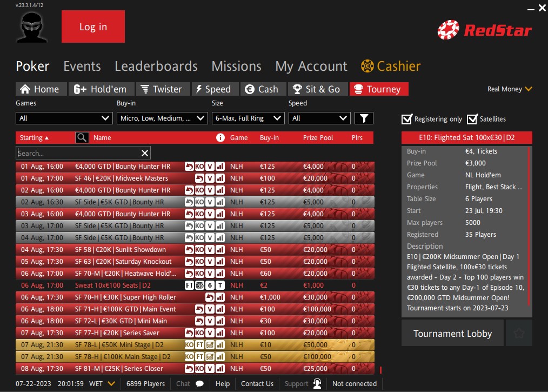Select the Poker section
Viewport: 548px width, 392px height.
(x=33, y=67)
